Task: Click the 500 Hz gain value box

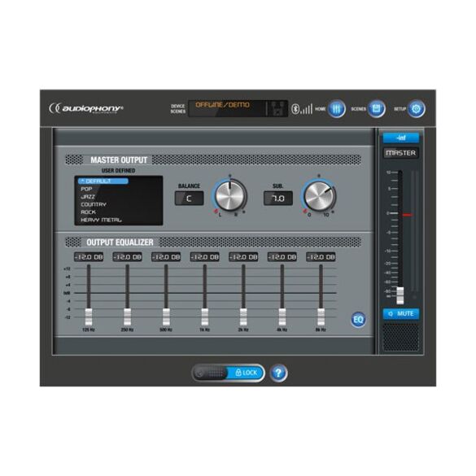Action: [x=166, y=257]
